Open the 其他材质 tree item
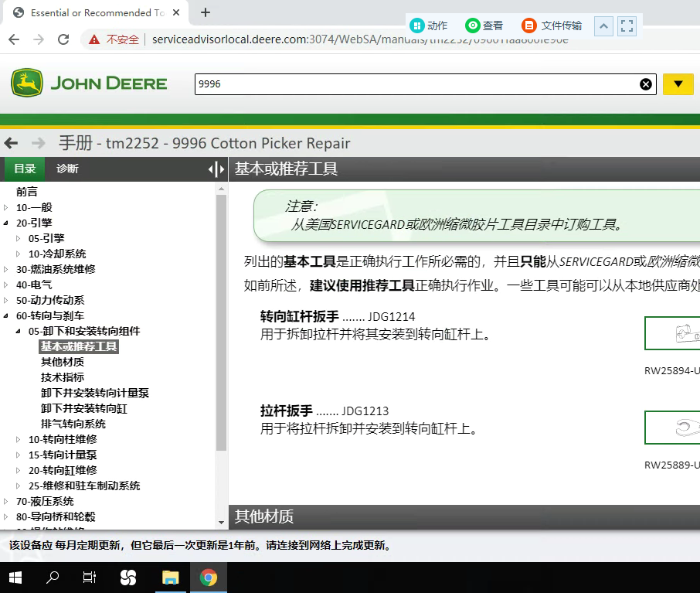 (63, 362)
